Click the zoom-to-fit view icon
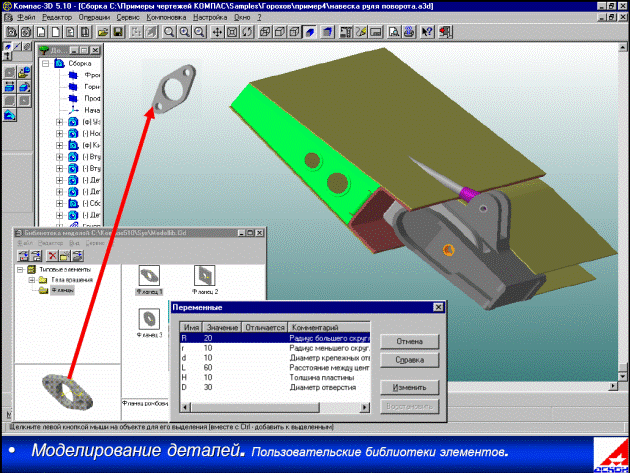This screenshot has height=473, width=630. click(232, 32)
